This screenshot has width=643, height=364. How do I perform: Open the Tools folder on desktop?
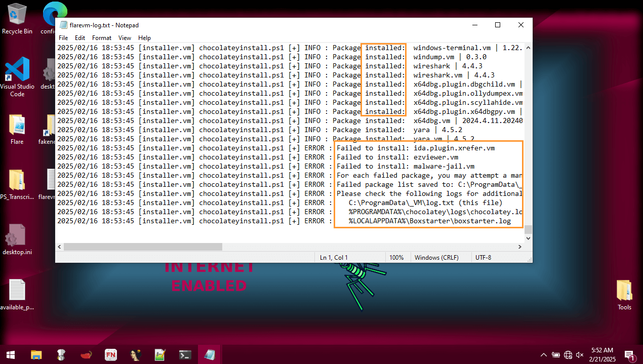click(x=624, y=295)
